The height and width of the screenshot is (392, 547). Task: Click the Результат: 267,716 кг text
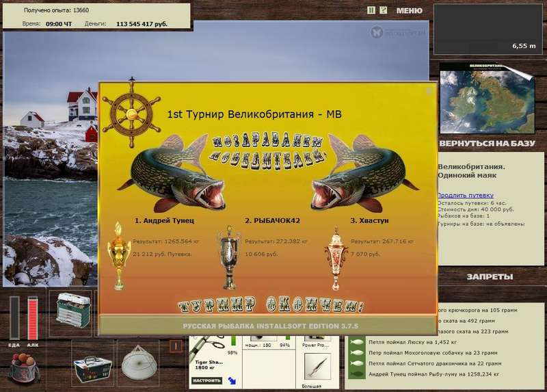[382, 241]
